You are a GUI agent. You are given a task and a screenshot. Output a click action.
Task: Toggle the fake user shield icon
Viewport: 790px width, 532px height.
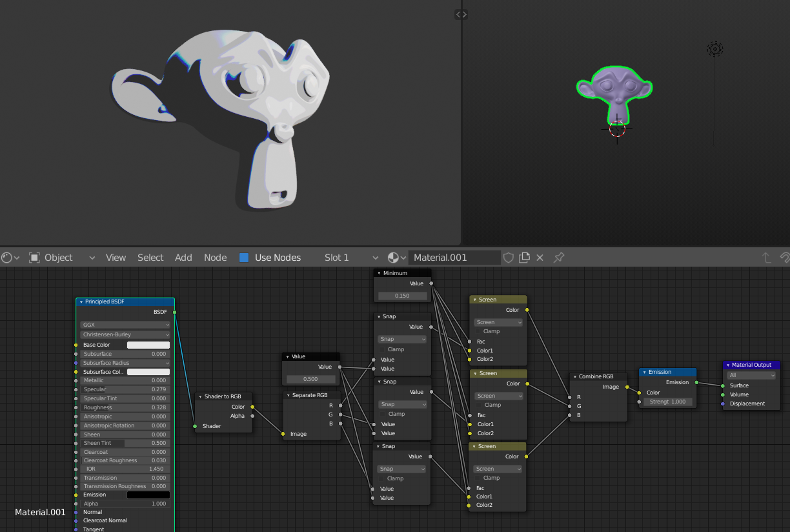[509, 257]
